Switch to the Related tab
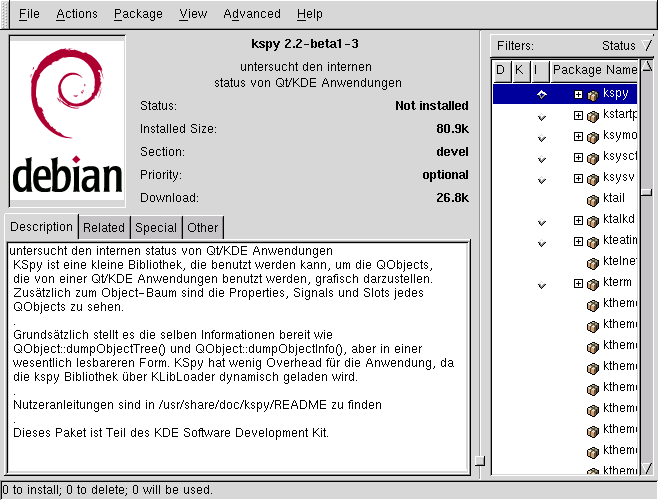 pyautogui.click(x=104, y=227)
